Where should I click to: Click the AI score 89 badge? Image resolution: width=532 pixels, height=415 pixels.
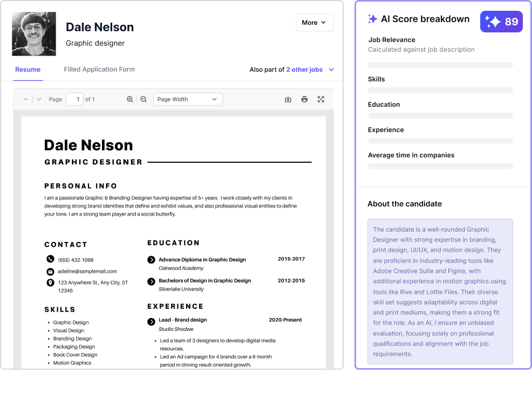click(501, 22)
